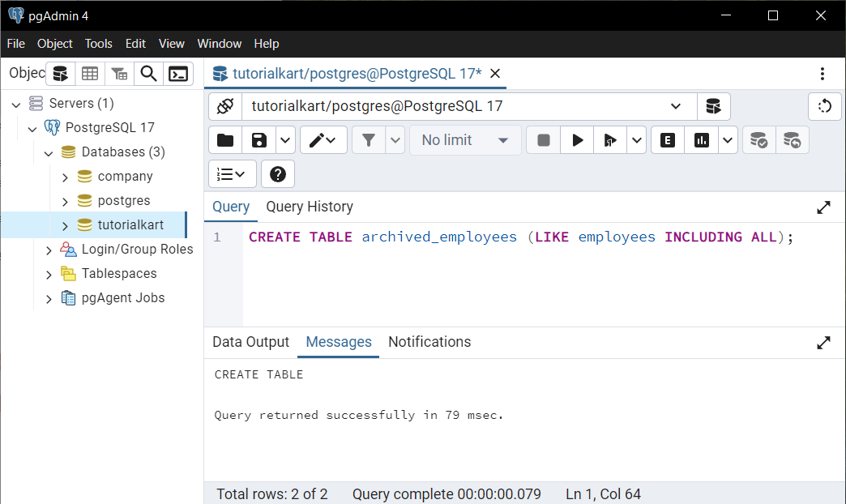Image resolution: width=846 pixels, height=504 pixels.
Task: Collapse the Databases (3) tree node
Action: coord(49,152)
